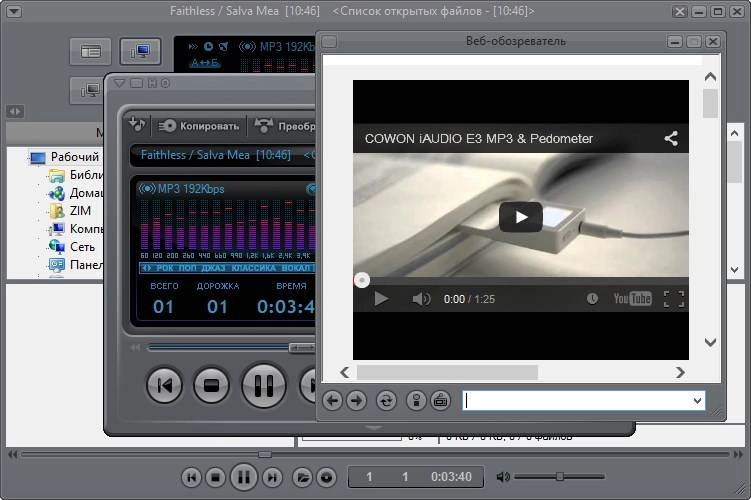The height and width of the screenshot is (500, 751).
Task: Click rewind arrows left of main seek bar
Action: pos(12,454)
